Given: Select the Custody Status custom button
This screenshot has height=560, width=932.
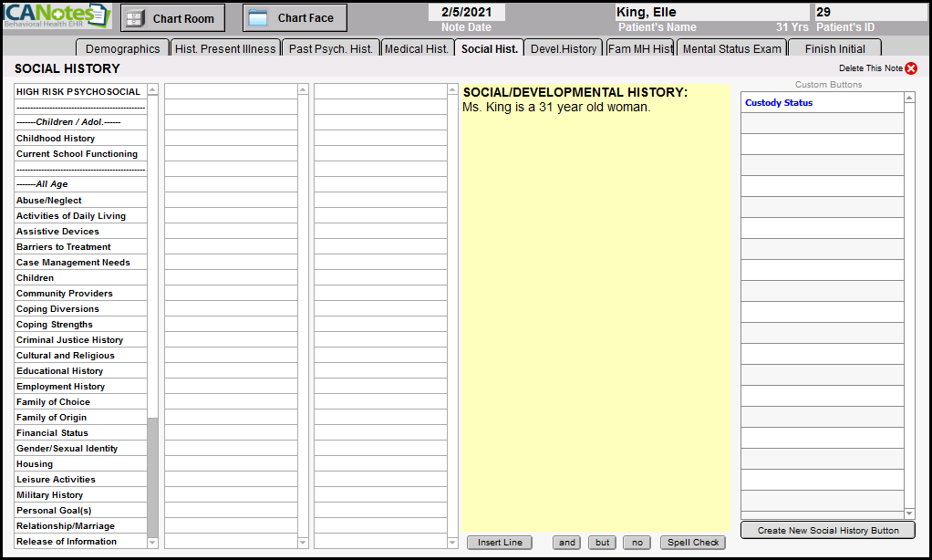Looking at the screenshot, I should pos(779,103).
